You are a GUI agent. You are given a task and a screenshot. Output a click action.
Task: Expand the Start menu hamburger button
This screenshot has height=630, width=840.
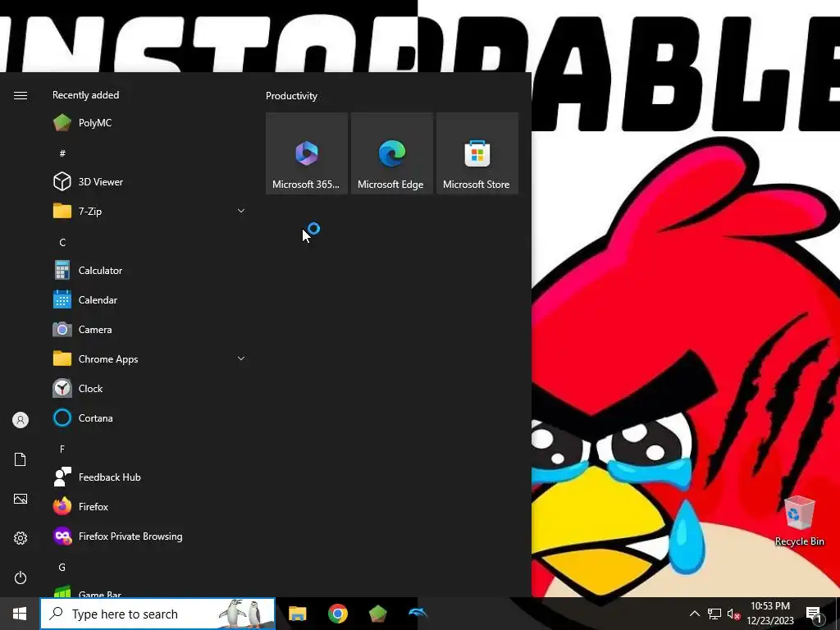click(21, 95)
